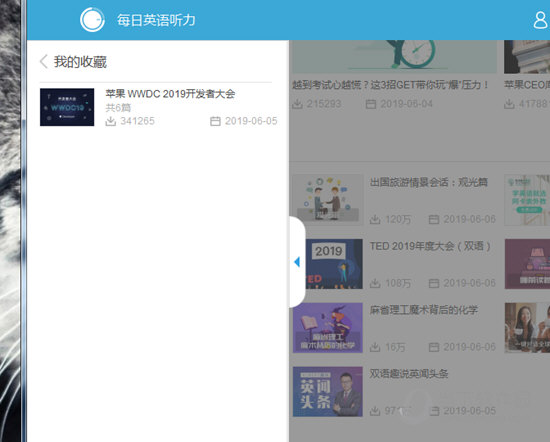
Task: Open the article 越到考试心越慌？这3招GET
Action: pos(390,85)
